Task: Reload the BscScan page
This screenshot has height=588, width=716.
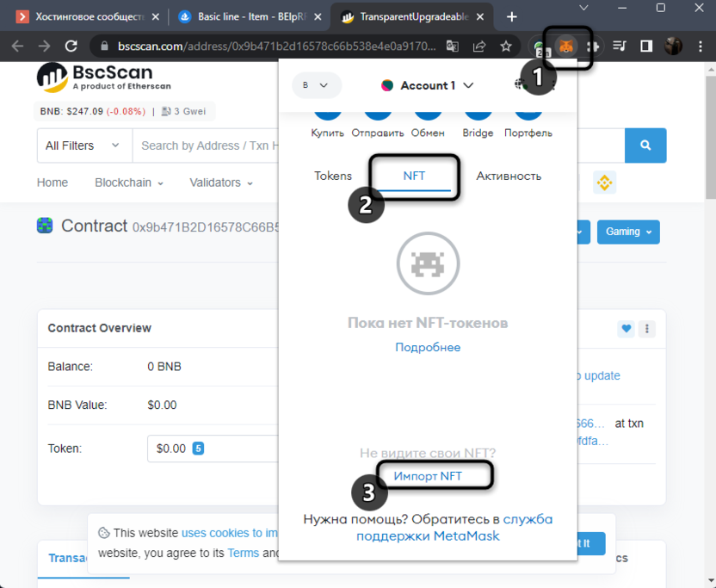Action: click(71, 46)
